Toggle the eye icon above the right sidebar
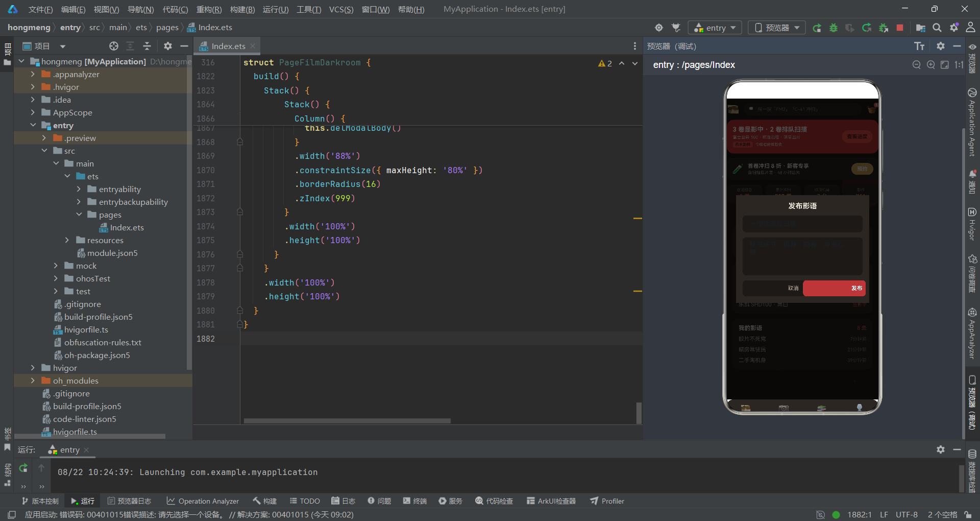The height and width of the screenshot is (521, 980). coord(972,47)
